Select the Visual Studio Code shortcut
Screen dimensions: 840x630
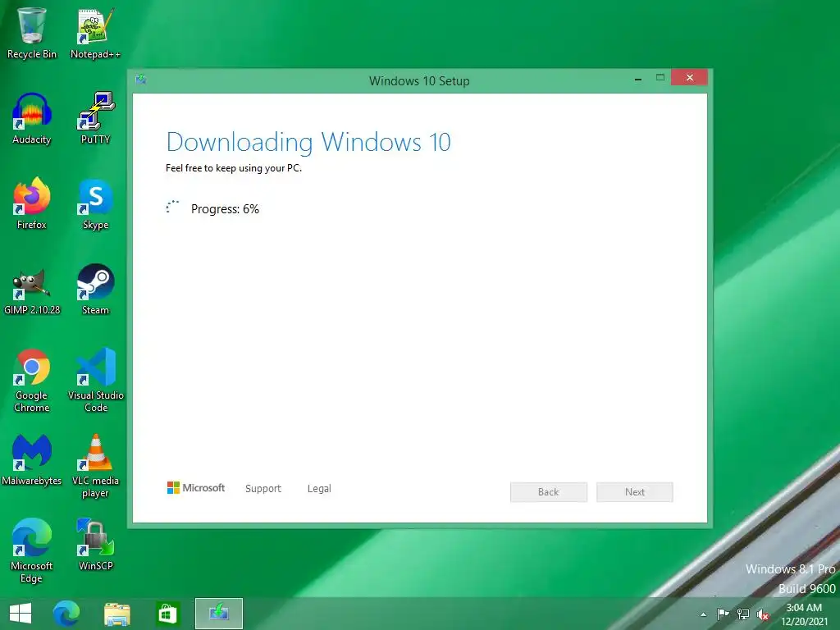(95, 381)
